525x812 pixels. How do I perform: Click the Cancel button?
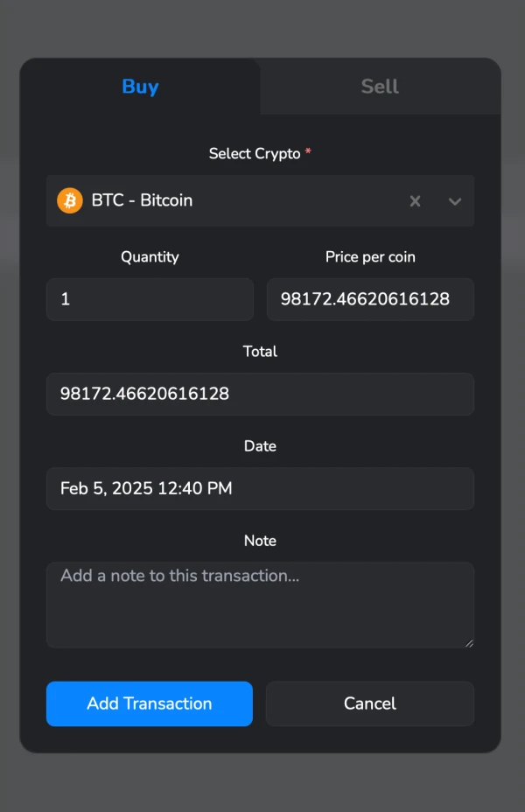[369, 703]
